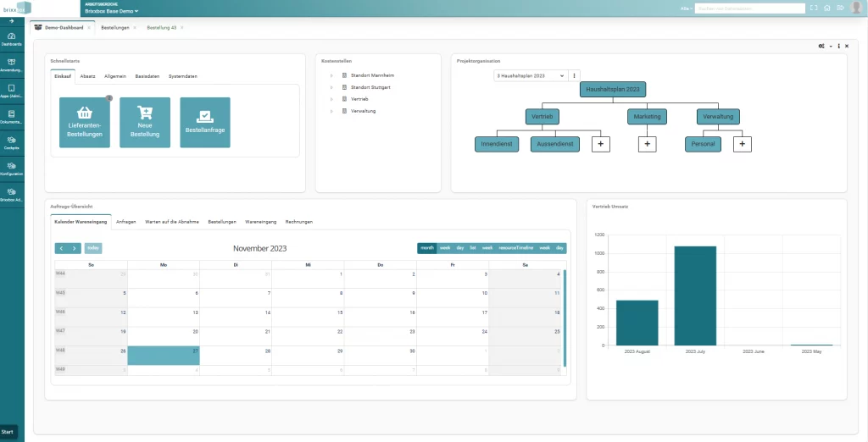Click the Start button at bottom left
Screen dimensions: 868x442
click(8, 432)
